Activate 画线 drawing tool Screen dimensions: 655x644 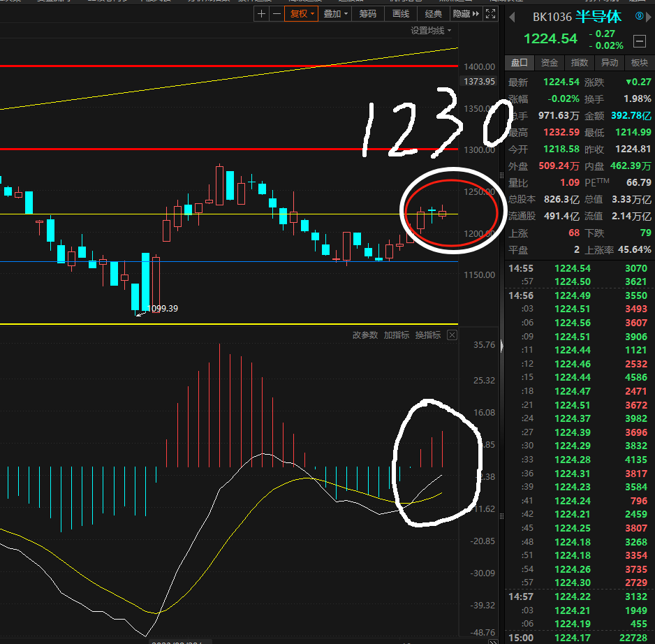tap(401, 14)
